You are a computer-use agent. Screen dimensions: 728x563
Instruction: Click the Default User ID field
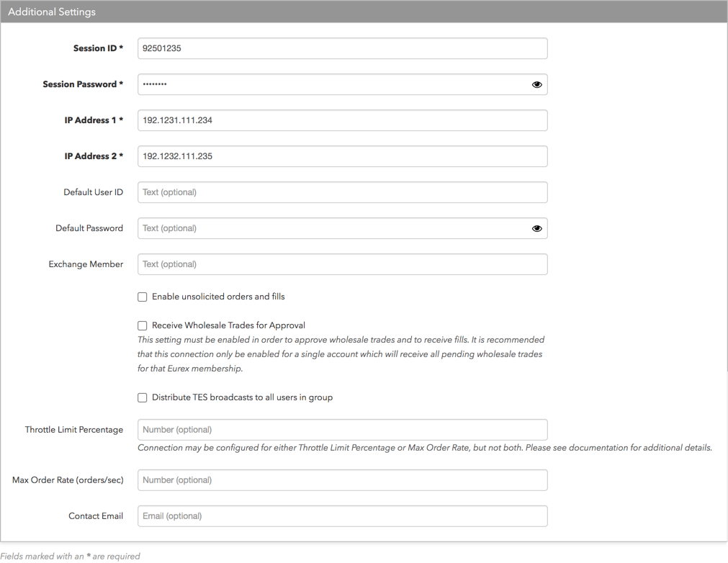(x=343, y=192)
